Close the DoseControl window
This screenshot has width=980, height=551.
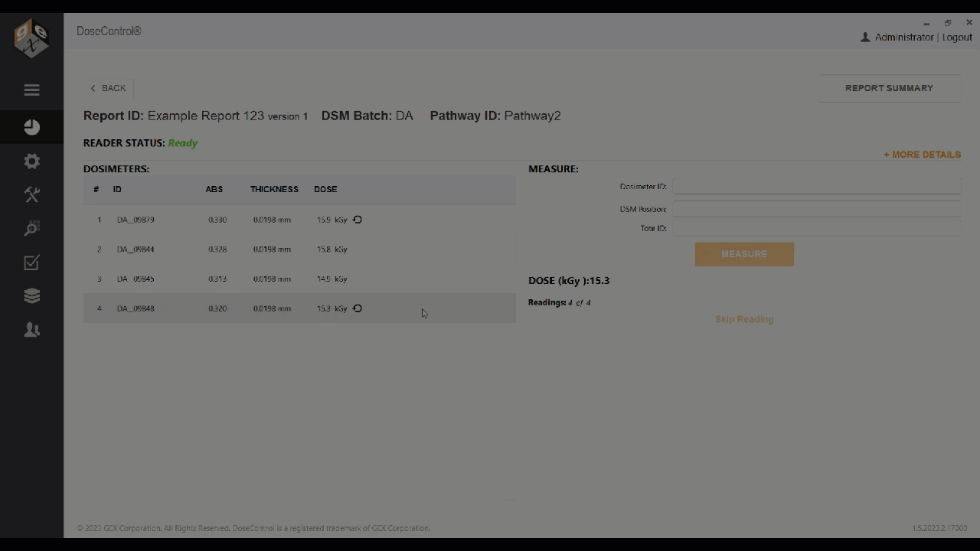[969, 23]
